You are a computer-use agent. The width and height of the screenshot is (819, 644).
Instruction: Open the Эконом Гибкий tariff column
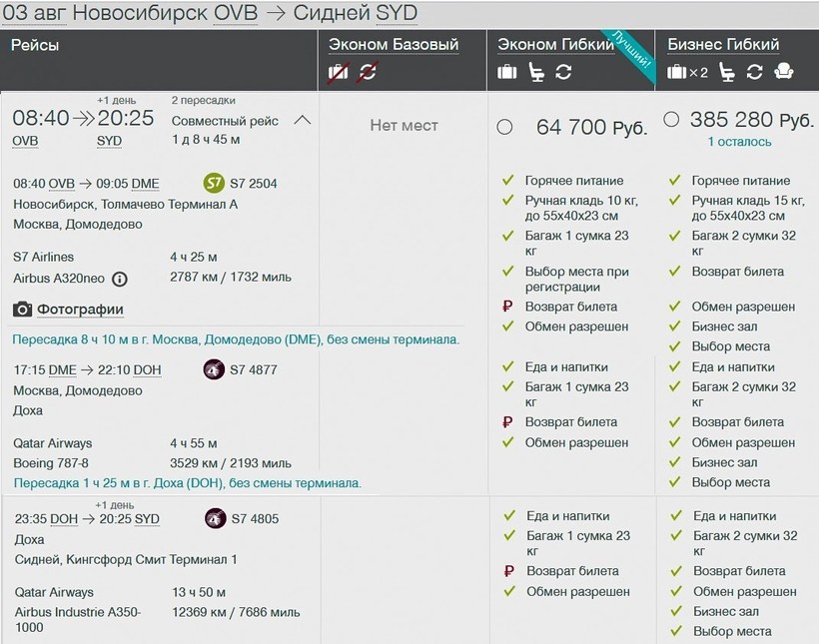click(555, 44)
